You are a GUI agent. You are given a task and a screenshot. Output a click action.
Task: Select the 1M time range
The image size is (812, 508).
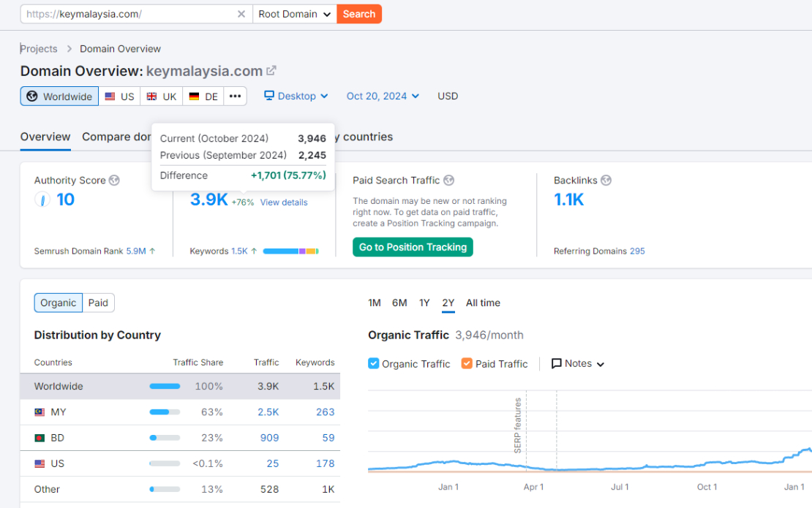click(x=375, y=303)
